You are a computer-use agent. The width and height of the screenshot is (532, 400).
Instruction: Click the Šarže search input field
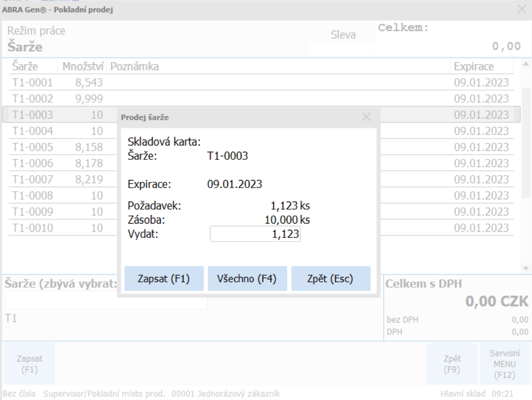pyautogui.click(x=106, y=300)
